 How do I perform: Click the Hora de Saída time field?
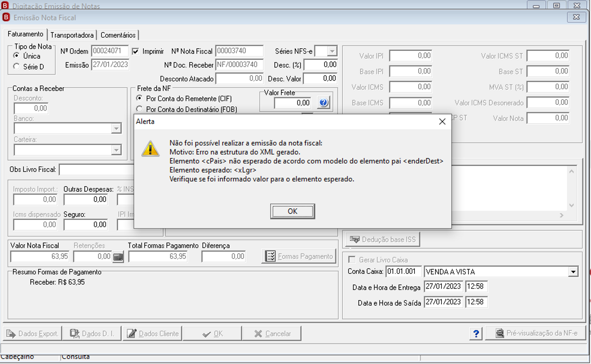[476, 302]
